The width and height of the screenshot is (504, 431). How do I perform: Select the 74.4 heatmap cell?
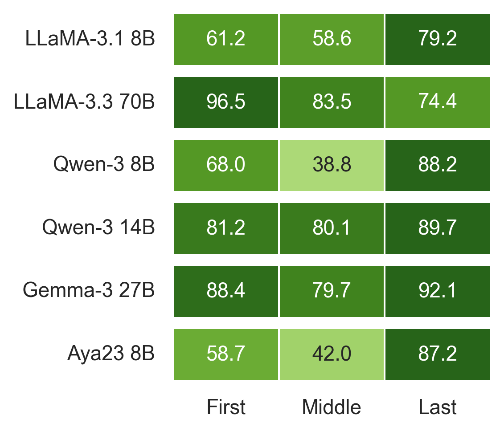437,102
